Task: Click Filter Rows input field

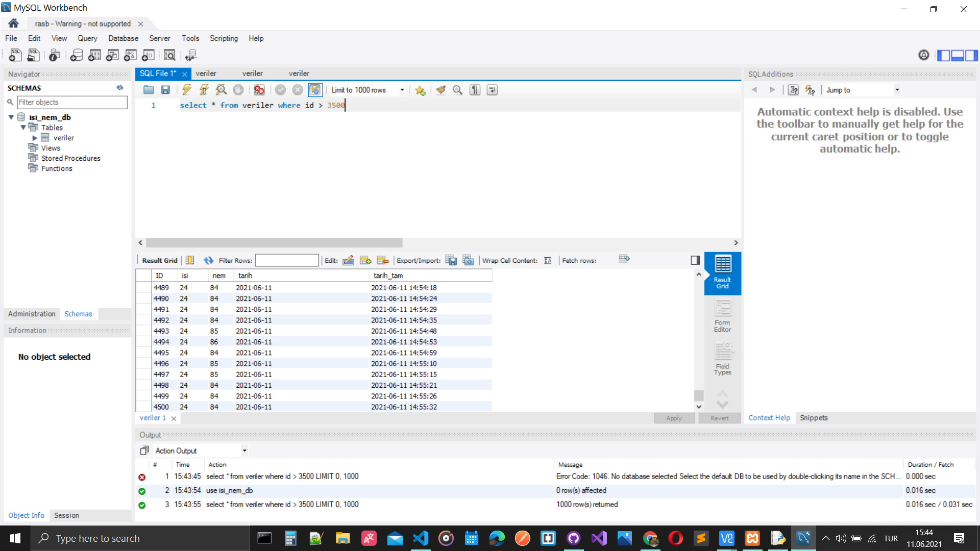Action: (x=287, y=260)
